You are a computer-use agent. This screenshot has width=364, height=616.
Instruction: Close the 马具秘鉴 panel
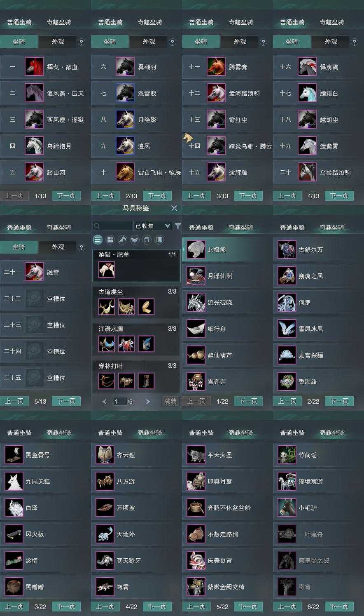click(x=174, y=208)
